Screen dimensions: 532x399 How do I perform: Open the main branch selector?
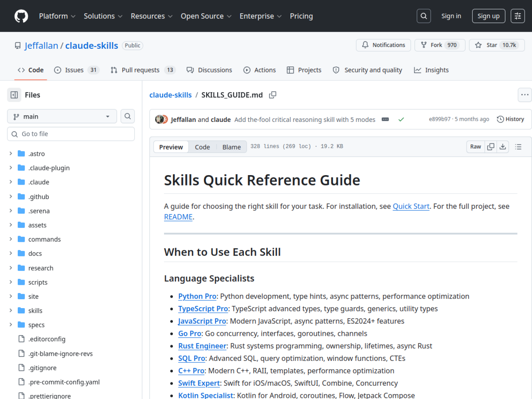62,116
